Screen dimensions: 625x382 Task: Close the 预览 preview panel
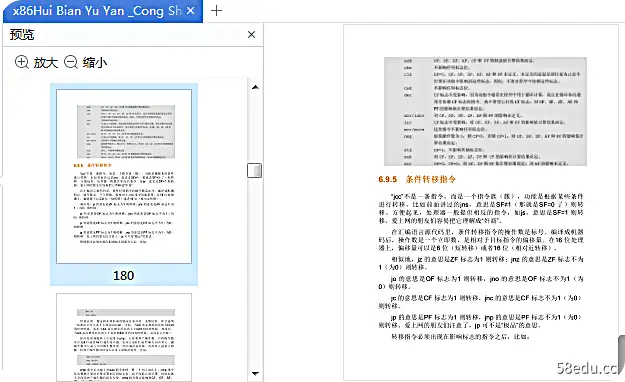[x=252, y=35]
